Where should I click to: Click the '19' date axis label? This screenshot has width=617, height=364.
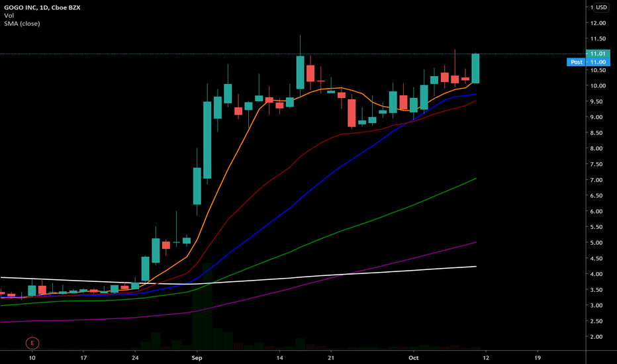[x=538, y=357]
